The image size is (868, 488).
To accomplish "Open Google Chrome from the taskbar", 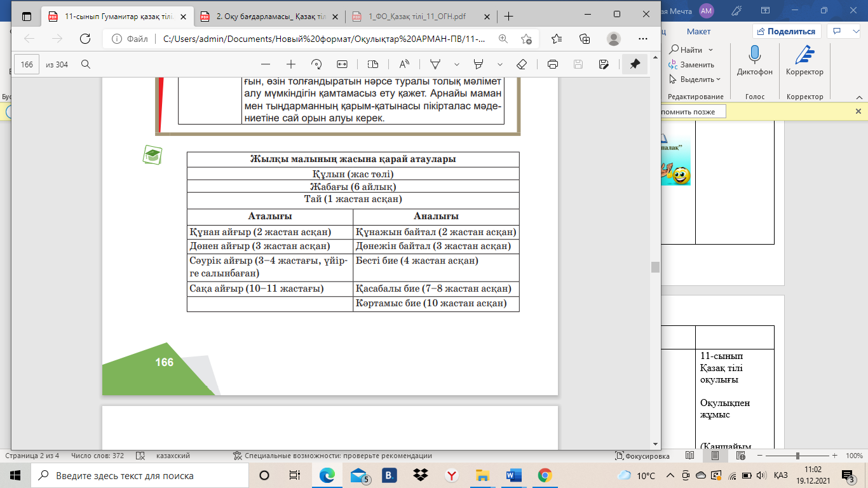I will pos(544,475).
